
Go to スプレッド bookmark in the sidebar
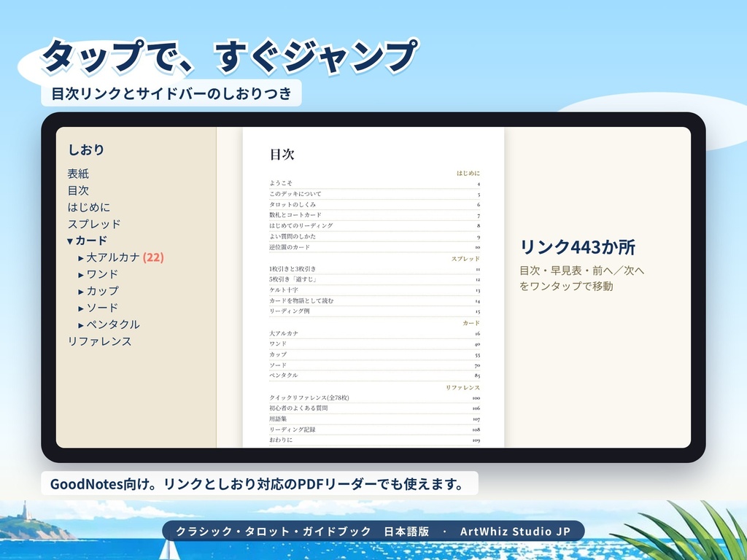(94, 224)
